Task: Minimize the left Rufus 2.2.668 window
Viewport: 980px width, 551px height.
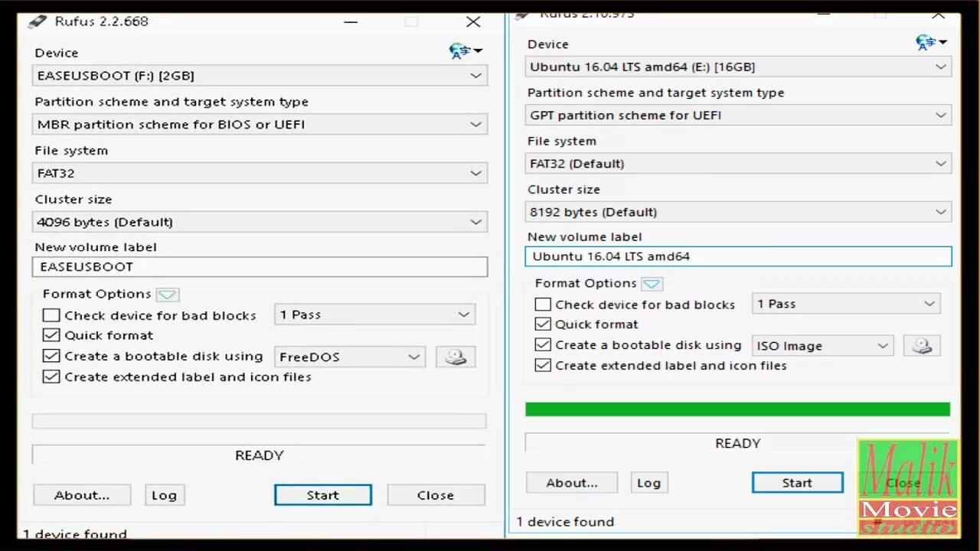Action: click(351, 22)
